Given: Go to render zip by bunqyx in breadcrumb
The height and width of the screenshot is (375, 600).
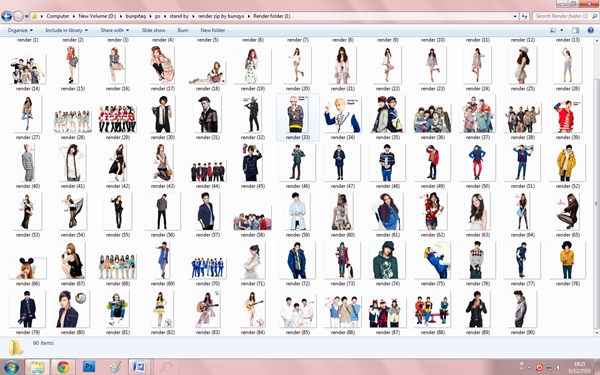Looking at the screenshot, I should [221, 16].
